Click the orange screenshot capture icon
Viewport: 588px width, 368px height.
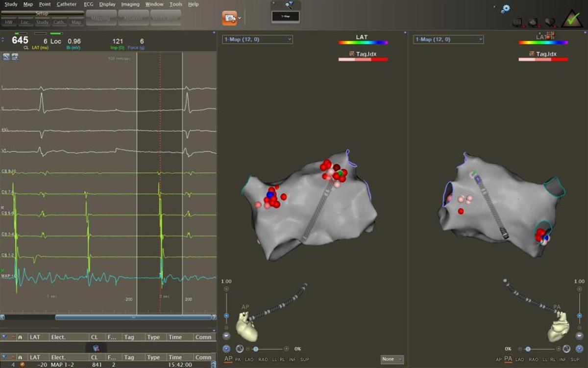click(229, 19)
